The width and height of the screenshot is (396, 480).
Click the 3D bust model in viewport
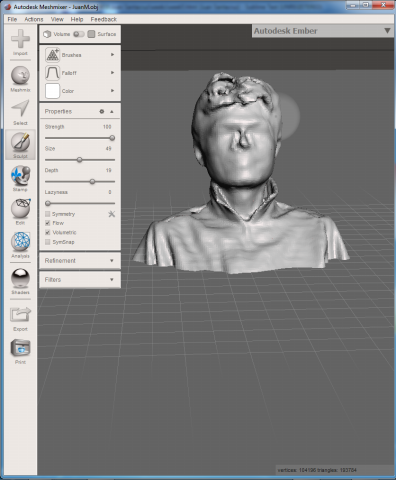click(x=241, y=173)
